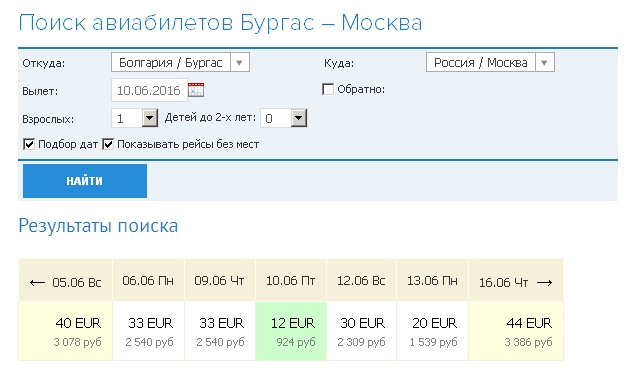Viewport: 632px width, 375px height.
Task: Go to later dates with right arrow
Action: coord(545,283)
